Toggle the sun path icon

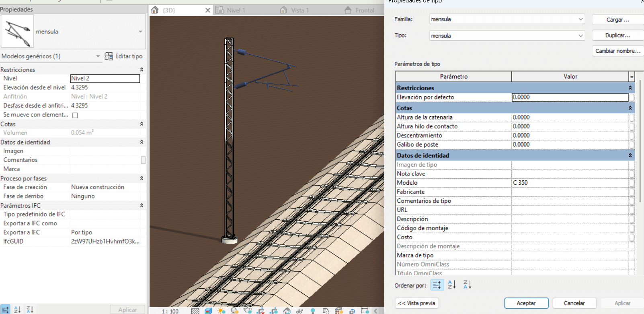221,311
